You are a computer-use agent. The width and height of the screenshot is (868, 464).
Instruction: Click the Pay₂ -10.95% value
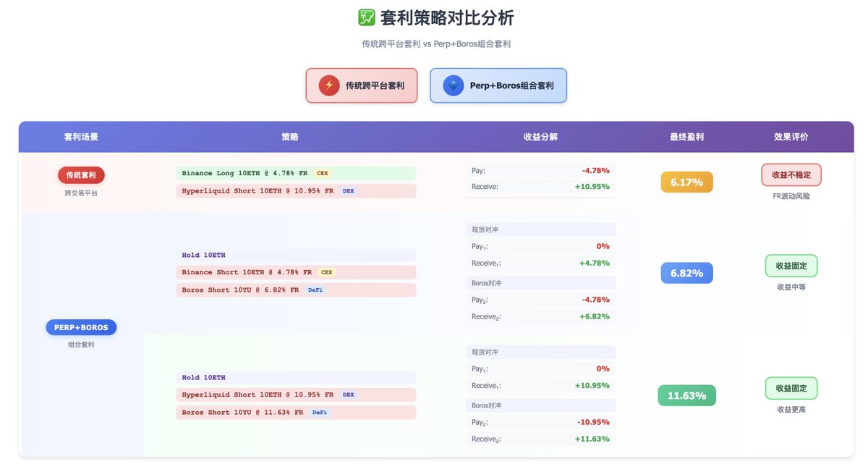[x=593, y=422]
